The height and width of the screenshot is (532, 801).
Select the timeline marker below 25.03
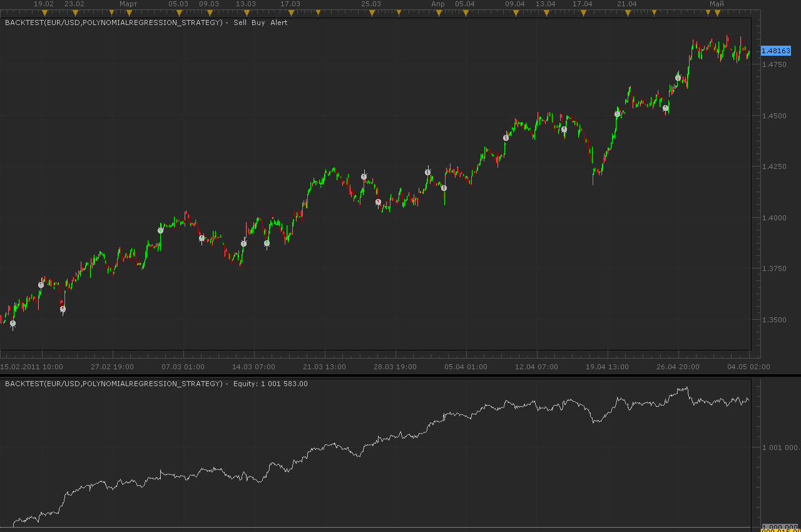372,13
